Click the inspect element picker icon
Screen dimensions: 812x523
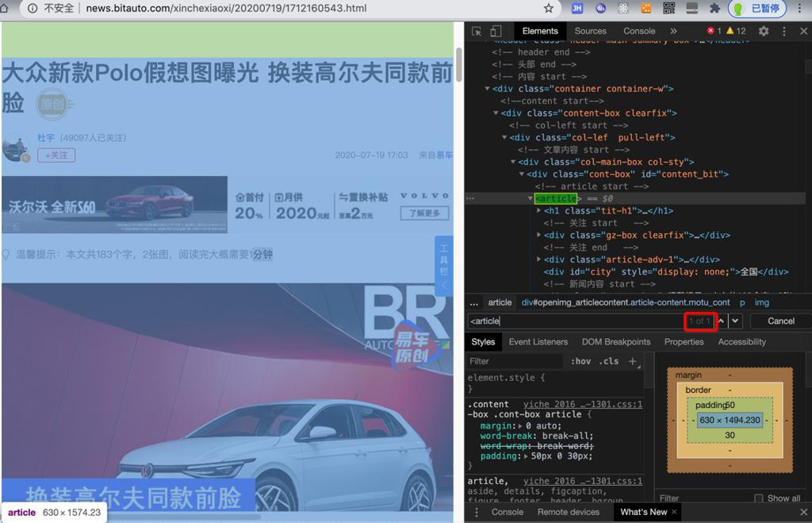(477, 31)
